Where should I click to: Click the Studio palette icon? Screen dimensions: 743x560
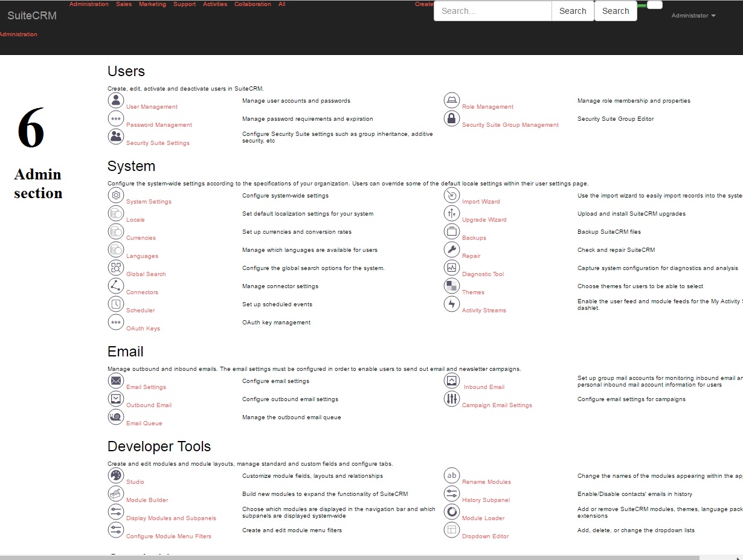point(116,475)
